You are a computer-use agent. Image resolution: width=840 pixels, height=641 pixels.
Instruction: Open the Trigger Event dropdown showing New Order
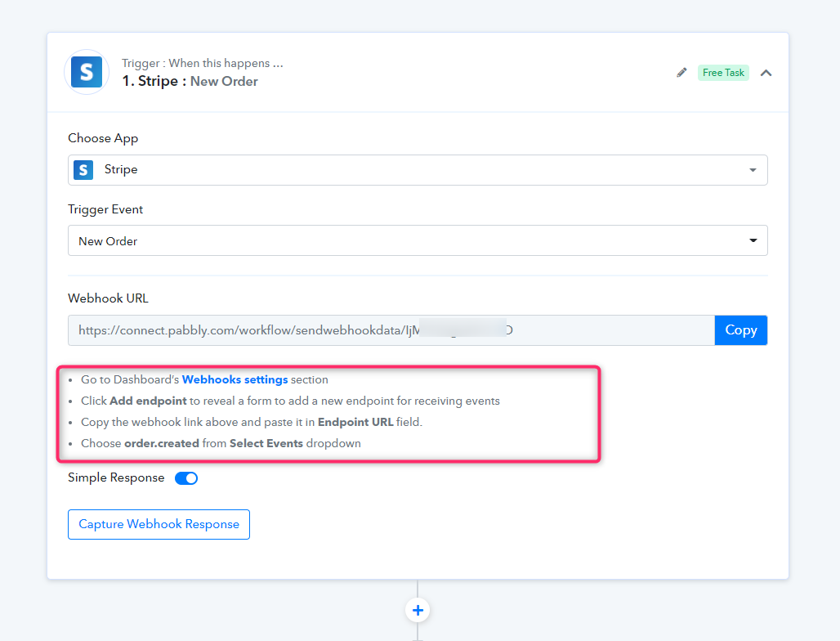(418, 240)
